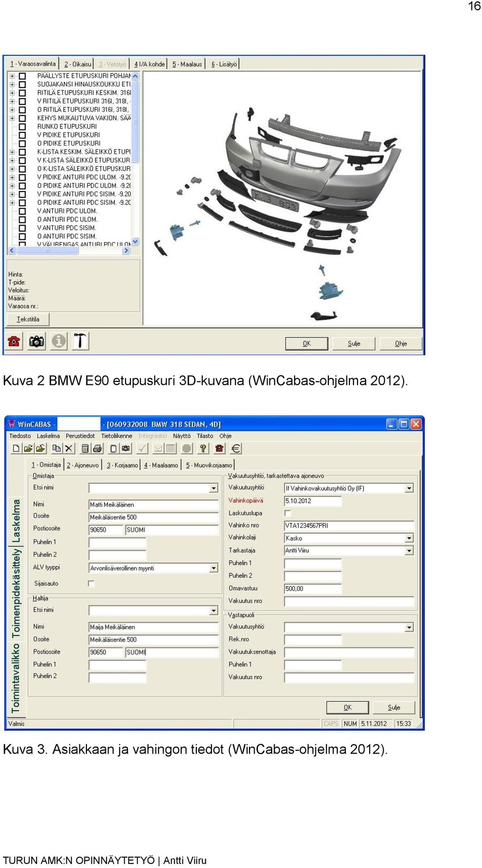
Task: Click the camera icon in parts window
Action: coord(36,341)
